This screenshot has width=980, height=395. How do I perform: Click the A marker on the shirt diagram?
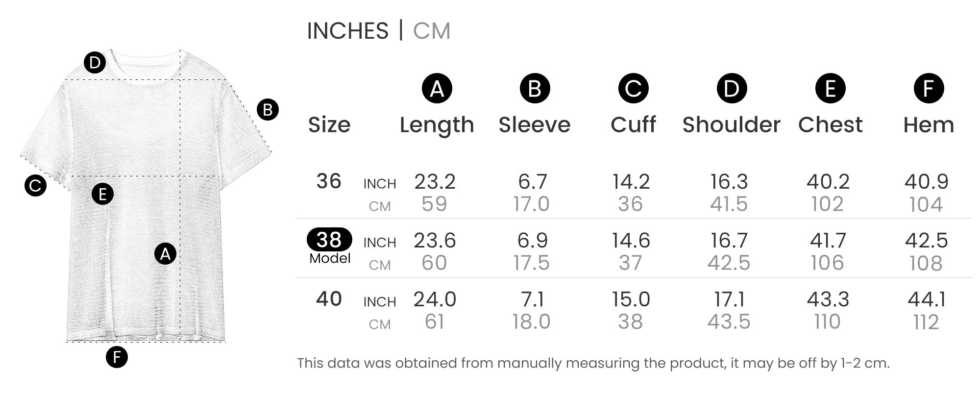pos(165,253)
